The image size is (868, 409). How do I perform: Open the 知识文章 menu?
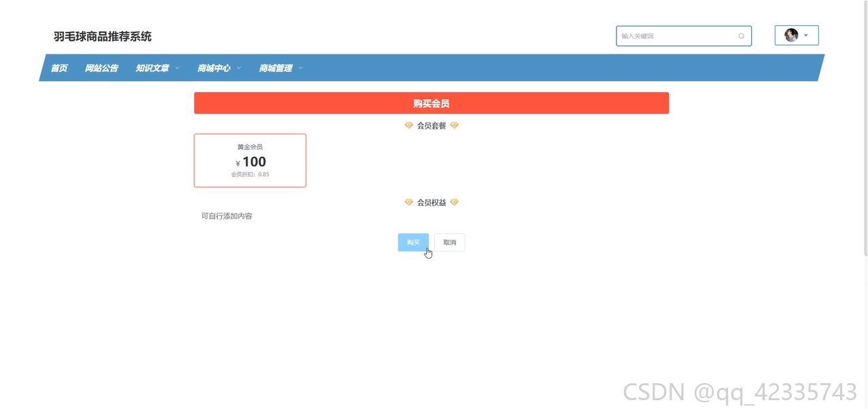click(x=152, y=68)
